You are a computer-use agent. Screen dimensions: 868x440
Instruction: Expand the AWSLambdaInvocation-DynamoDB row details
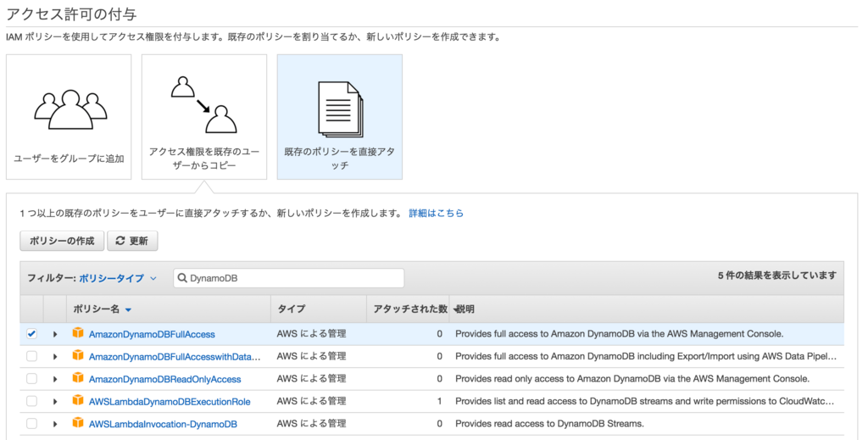point(55,424)
